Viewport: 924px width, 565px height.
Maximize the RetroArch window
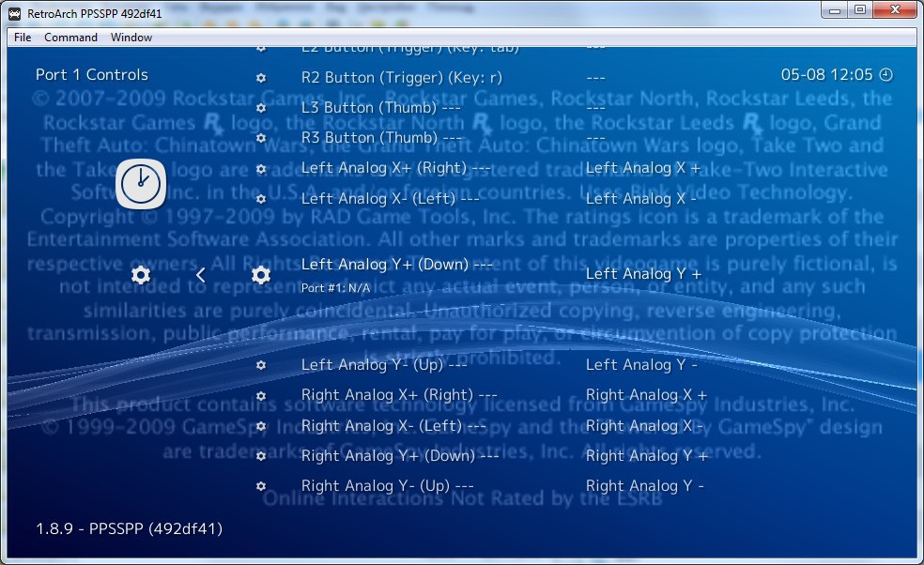(x=860, y=10)
